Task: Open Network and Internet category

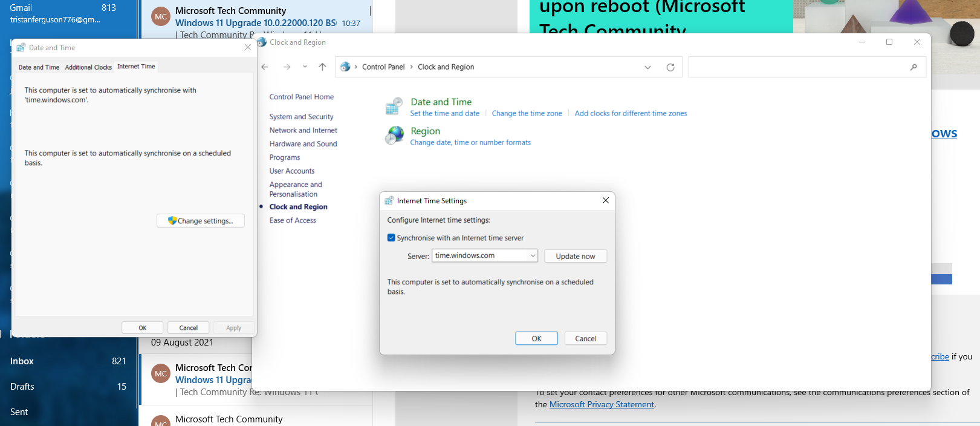Action: [x=303, y=130]
